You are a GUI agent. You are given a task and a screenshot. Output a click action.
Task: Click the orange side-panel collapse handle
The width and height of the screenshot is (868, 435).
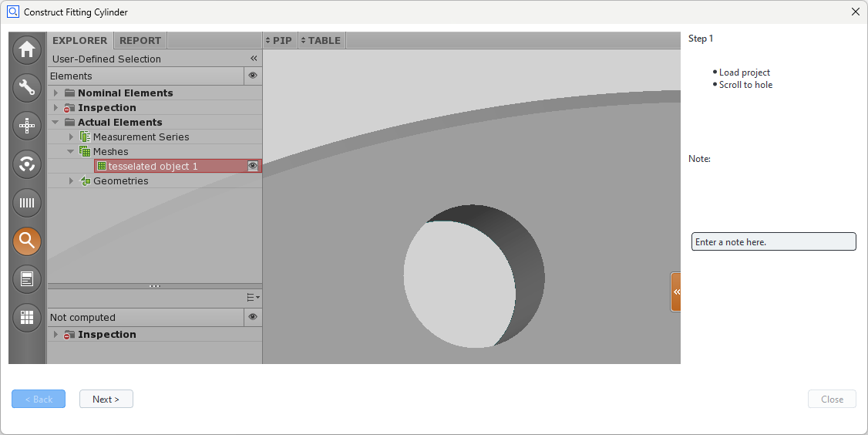point(676,292)
